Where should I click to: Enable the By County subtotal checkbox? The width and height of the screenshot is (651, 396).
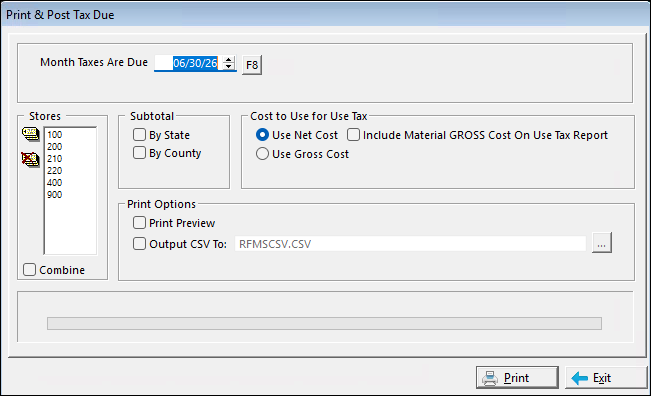coord(140,153)
